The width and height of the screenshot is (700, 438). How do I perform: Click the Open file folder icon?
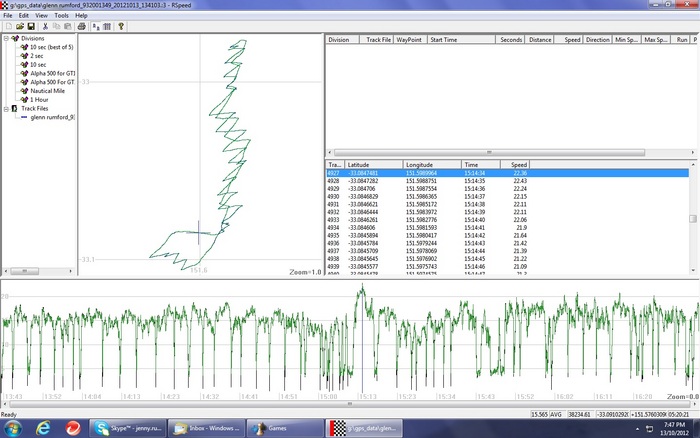pyautogui.click(x=19, y=26)
